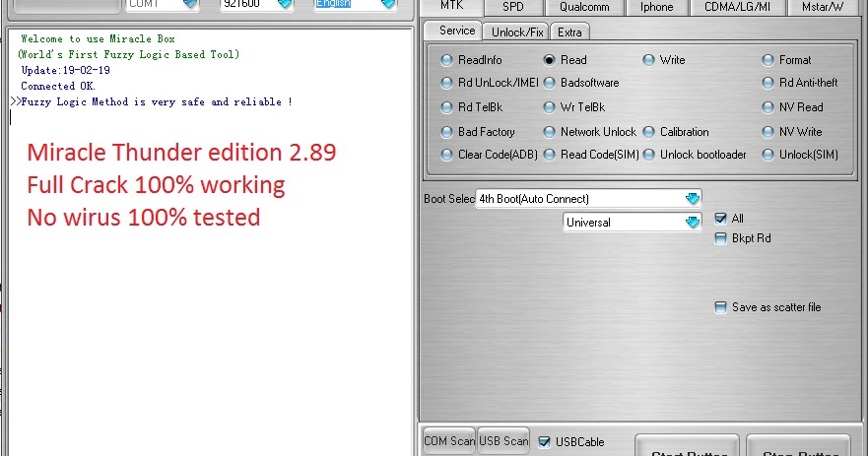Choose the Write radio option

coord(649,60)
